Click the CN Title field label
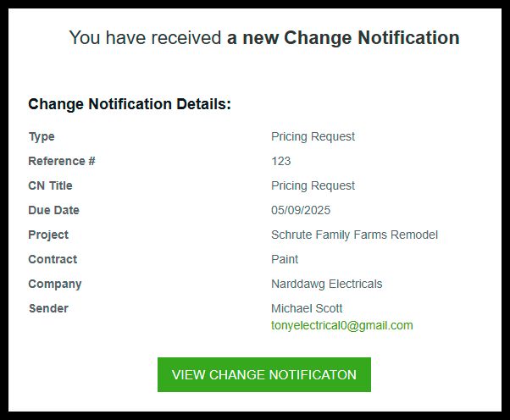 [51, 185]
